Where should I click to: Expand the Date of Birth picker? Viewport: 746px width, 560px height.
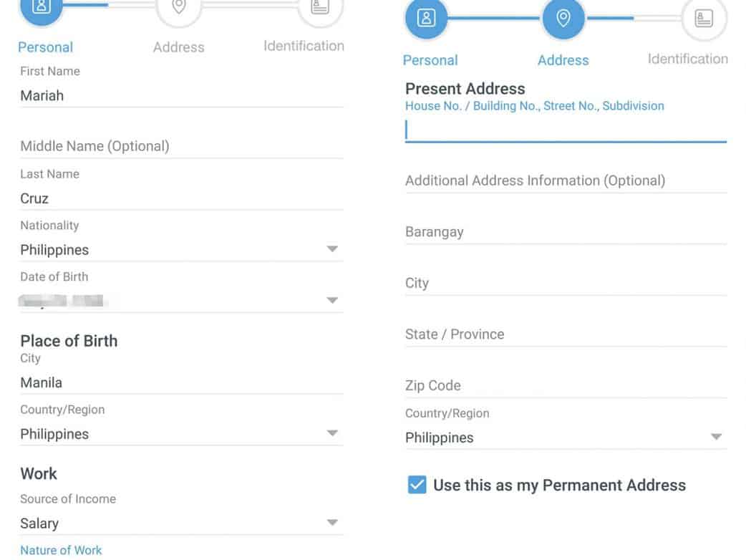click(331, 300)
